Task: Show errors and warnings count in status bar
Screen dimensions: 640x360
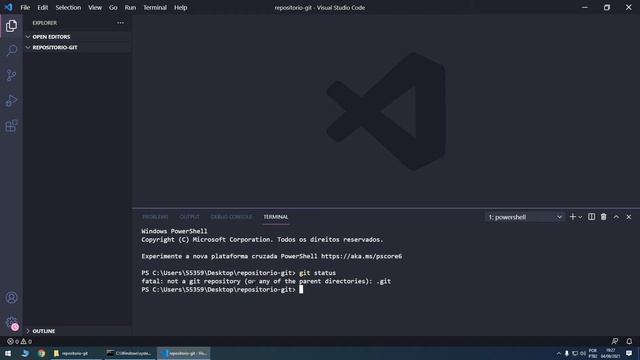Action: [19, 341]
